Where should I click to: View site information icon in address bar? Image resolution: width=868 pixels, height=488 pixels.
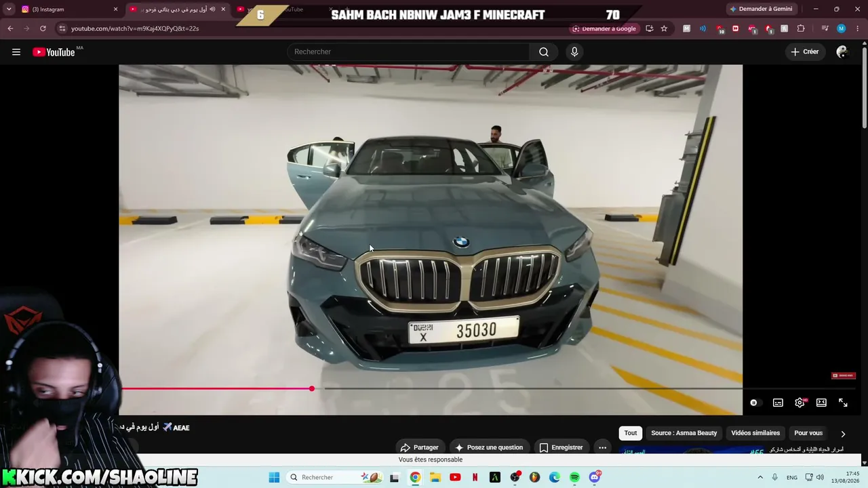[x=62, y=28]
